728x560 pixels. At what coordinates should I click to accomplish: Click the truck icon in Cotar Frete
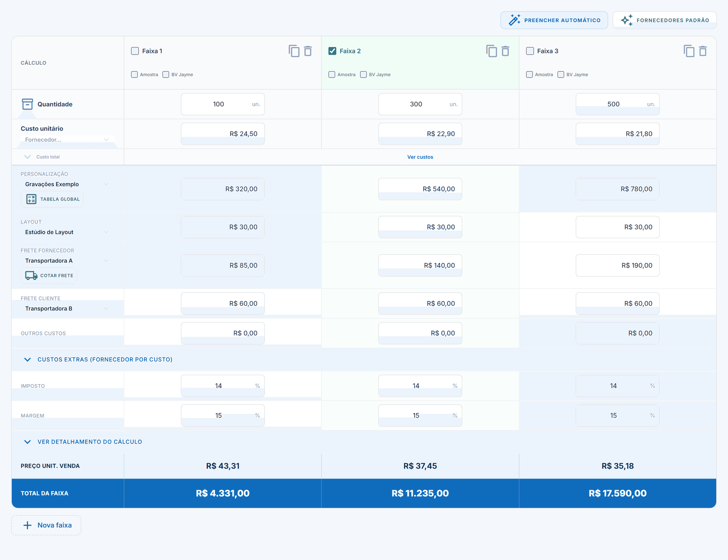click(x=31, y=276)
